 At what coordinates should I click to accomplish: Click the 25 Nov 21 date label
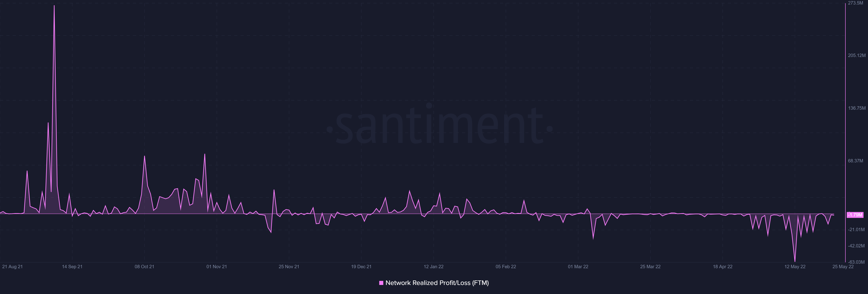[x=289, y=267]
